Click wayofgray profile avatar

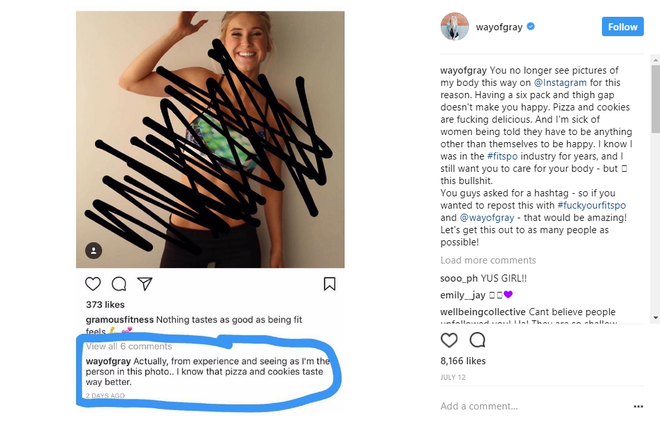455,27
